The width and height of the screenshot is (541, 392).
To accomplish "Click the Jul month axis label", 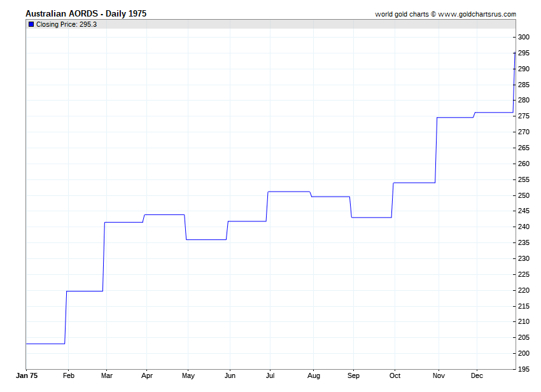I will (272, 376).
